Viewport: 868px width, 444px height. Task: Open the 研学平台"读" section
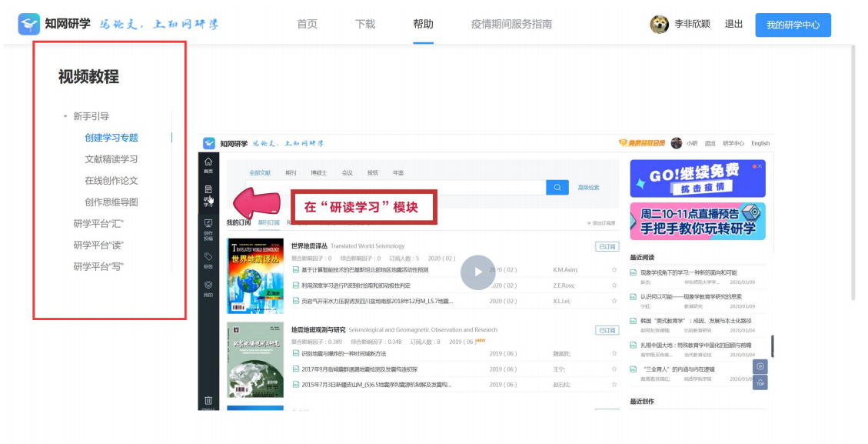tap(98, 245)
